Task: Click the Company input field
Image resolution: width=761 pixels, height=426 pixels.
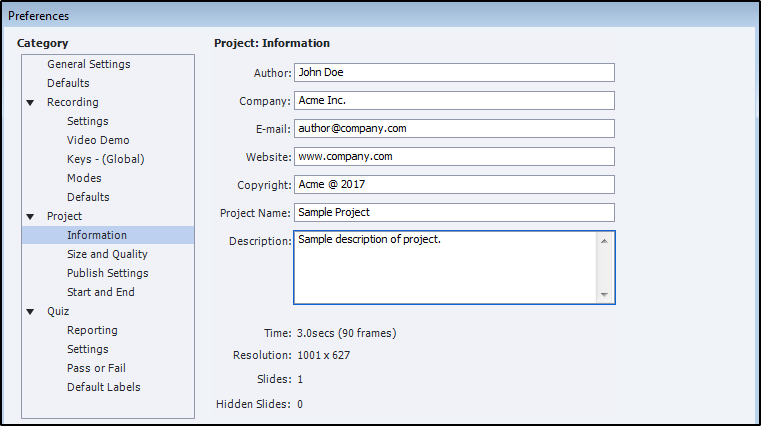Action: pyautogui.click(x=453, y=100)
